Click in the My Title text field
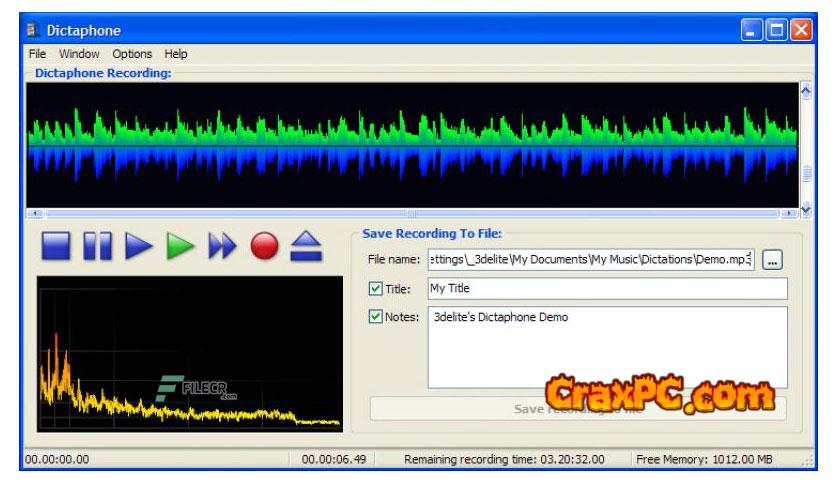The image size is (836, 484). [607, 289]
